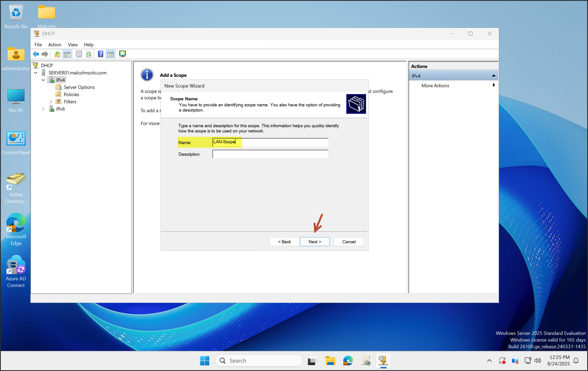Select Server Options in the tree
588x371 pixels.
(79, 87)
